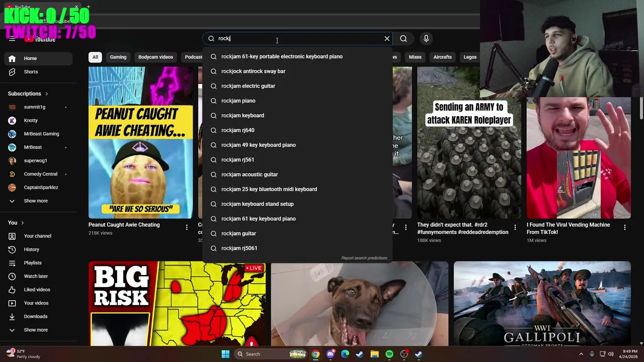Screen dimensions: 644x362
Task: Open Shorts from the sidebar
Action: click(38, 72)
